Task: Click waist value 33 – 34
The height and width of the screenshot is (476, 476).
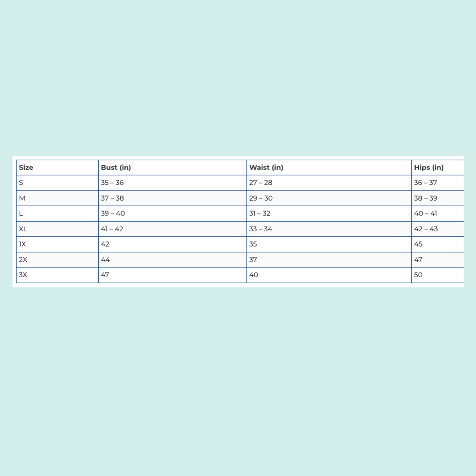Action: (x=261, y=229)
